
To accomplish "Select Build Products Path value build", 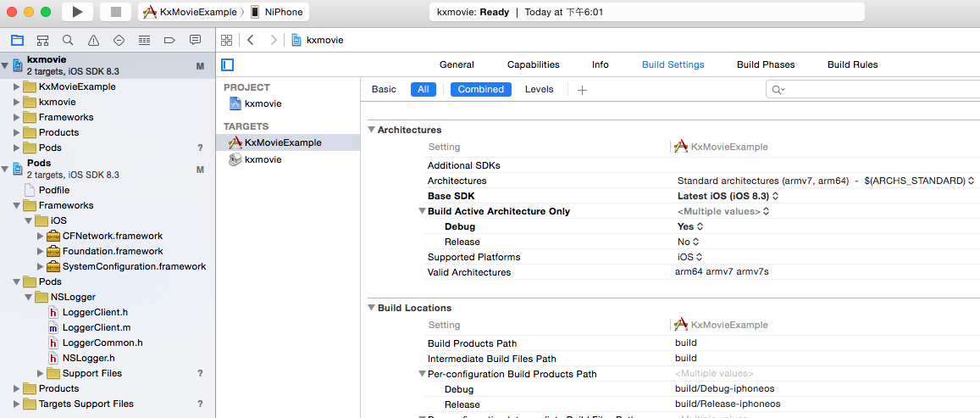I will coord(685,343).
